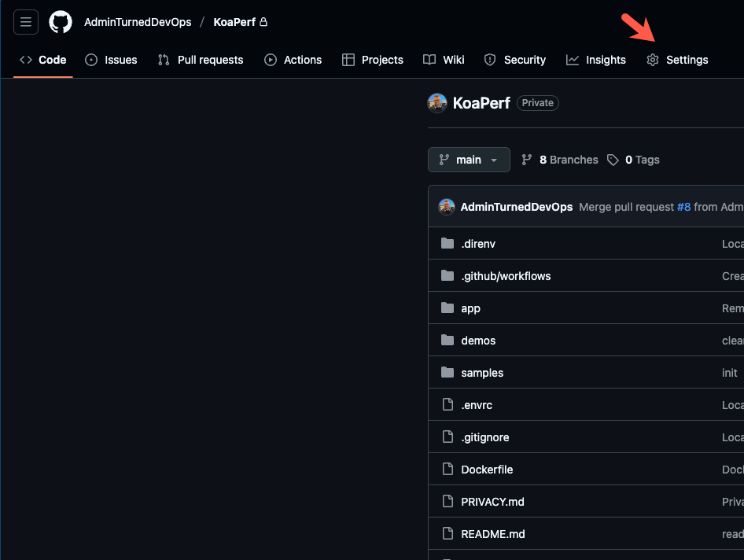Click the tag icon beside Tags
The height and width of the screenshot is (560, 744).
coord(613,160)
